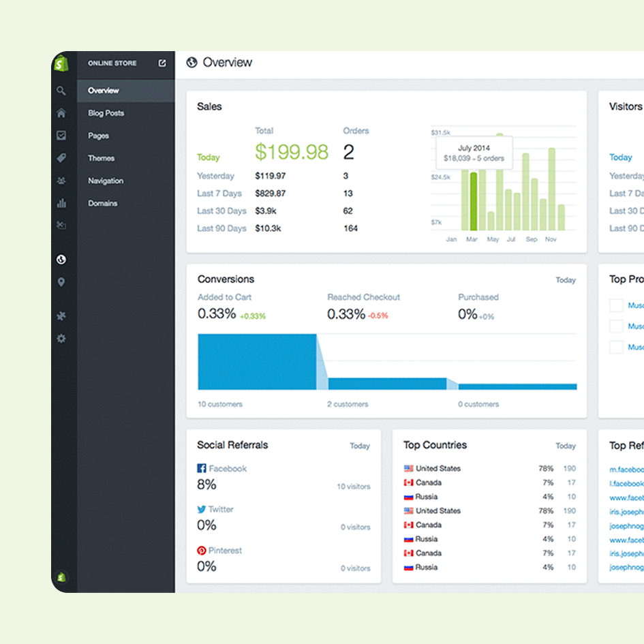Click the Today link under Visitors
This screenshot has height=644, width=644.
pos(620,157)
